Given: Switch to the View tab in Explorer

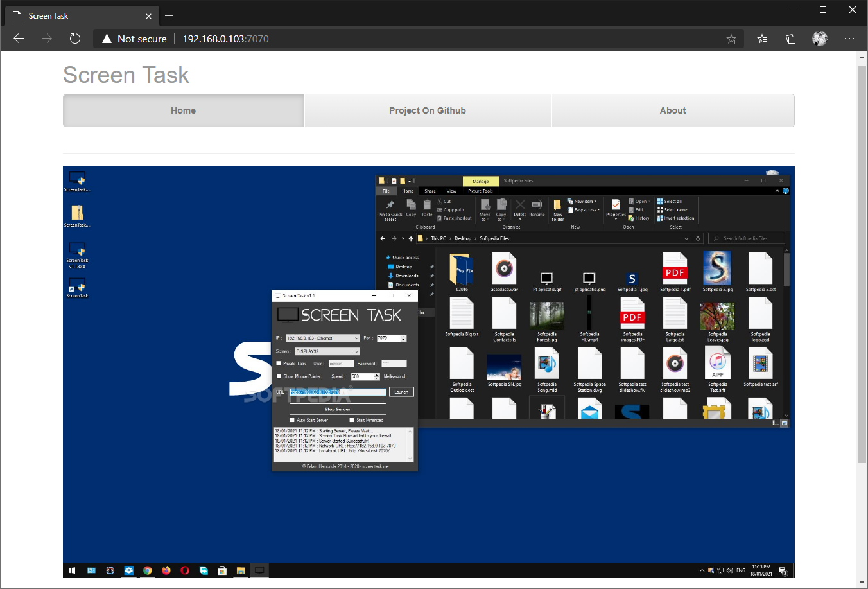Looking at the screenshot, I should coord(452,191).
